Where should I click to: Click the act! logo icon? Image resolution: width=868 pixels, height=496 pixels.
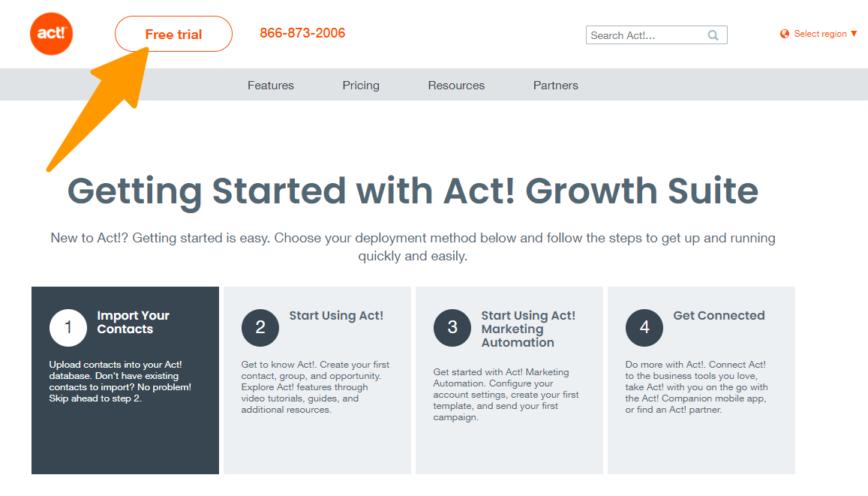click(x=51, y=34)
